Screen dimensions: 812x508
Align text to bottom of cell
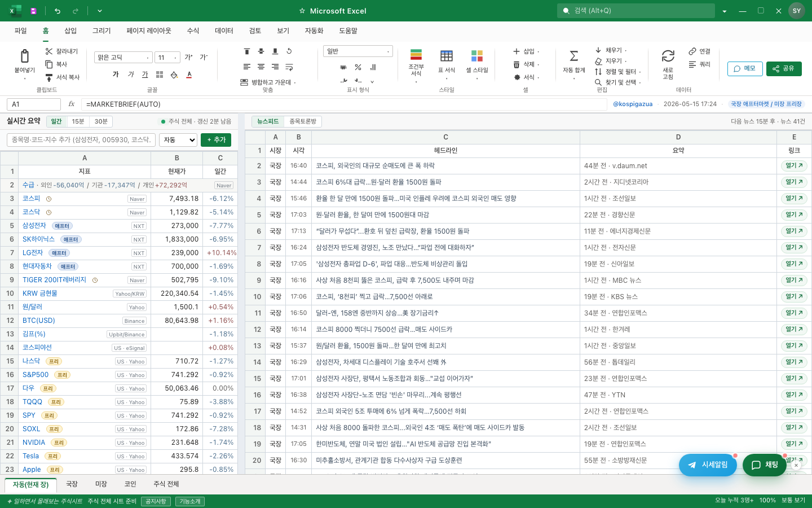pos(275,51)
